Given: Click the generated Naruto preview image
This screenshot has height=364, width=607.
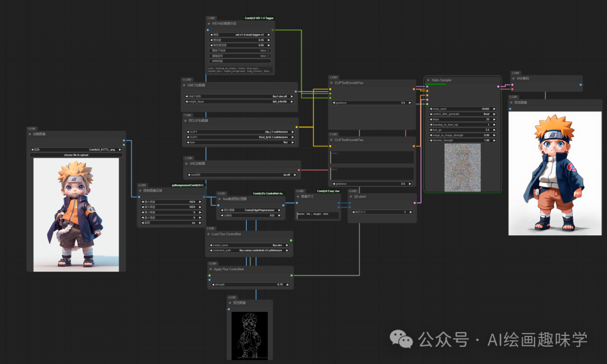Looking at the screenshot, I should 555,174.
